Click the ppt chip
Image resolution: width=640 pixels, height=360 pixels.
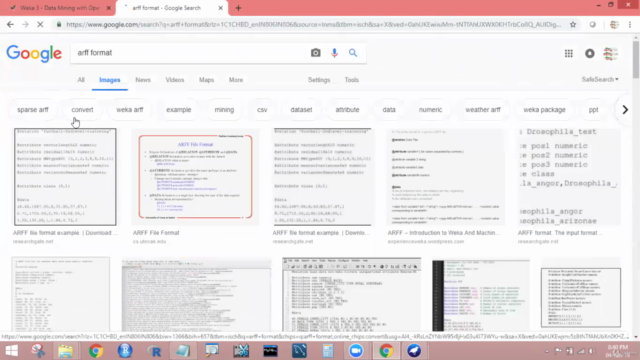click(x=593, y=110)
